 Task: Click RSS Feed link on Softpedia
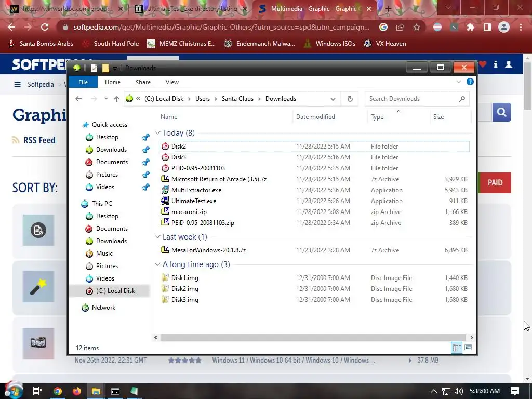coord(39,140)
